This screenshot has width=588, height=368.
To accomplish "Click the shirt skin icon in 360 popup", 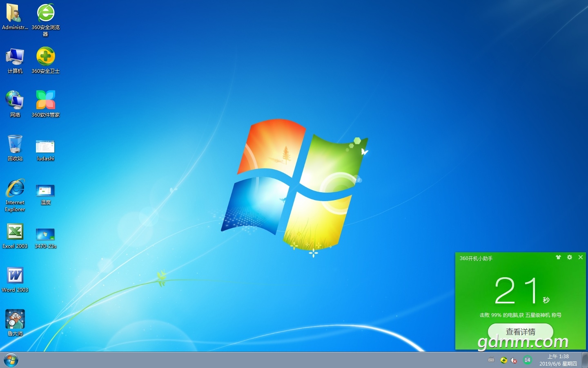I will coord(558,257).
